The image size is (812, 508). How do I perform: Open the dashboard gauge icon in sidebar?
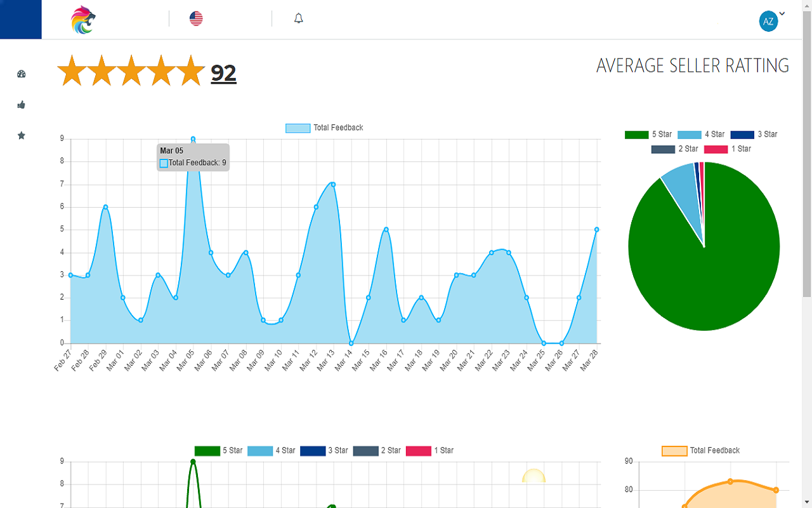21,74
